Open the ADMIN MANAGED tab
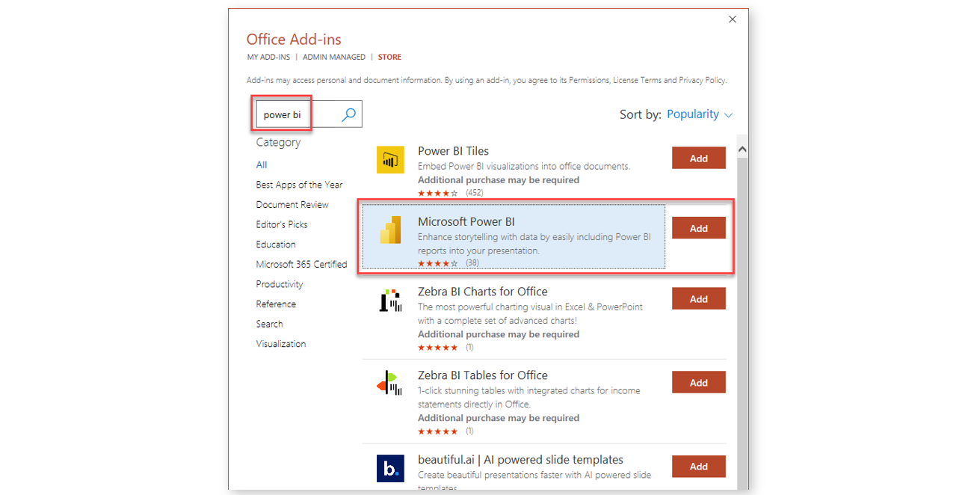 click(334, 57)
